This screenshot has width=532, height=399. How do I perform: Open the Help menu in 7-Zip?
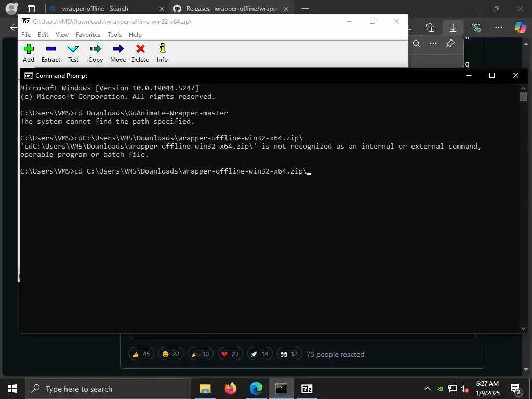point(135,35)
